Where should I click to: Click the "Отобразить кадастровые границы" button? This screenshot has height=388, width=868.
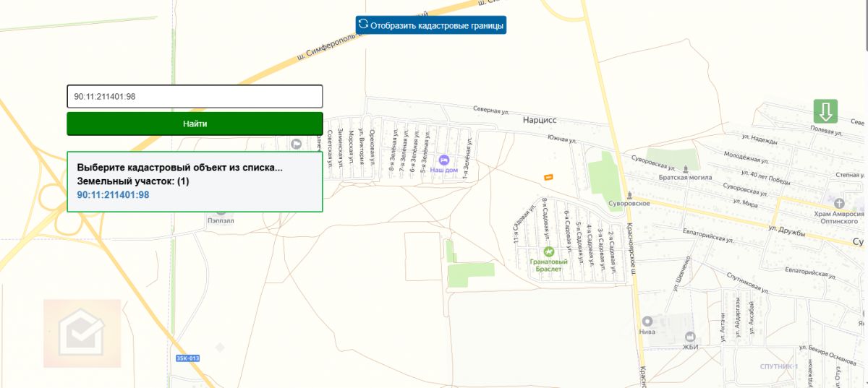(430, 25)
